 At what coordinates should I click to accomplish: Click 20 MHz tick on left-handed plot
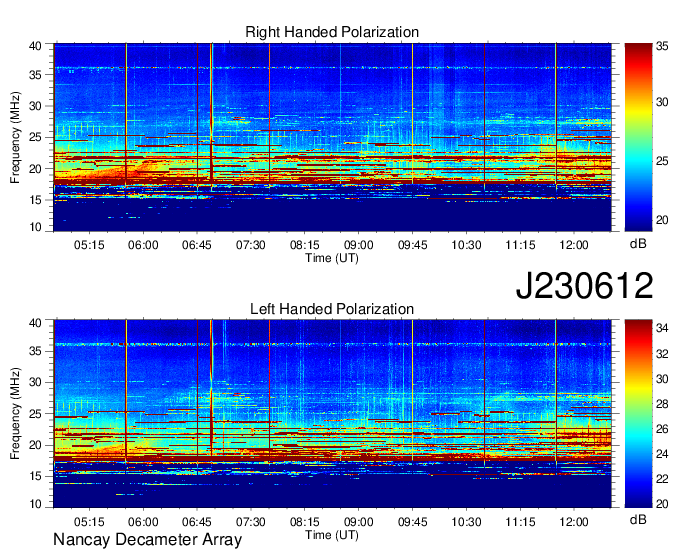click(36, 445)
